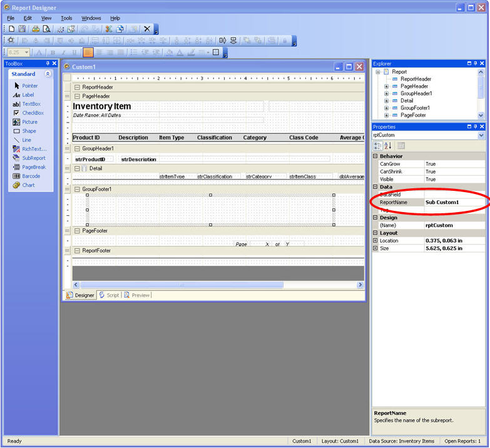Expand the Location property

375,241
